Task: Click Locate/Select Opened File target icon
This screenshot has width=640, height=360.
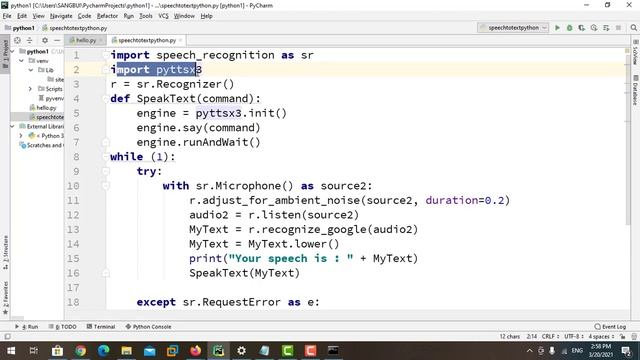Action: coord(17,40)
